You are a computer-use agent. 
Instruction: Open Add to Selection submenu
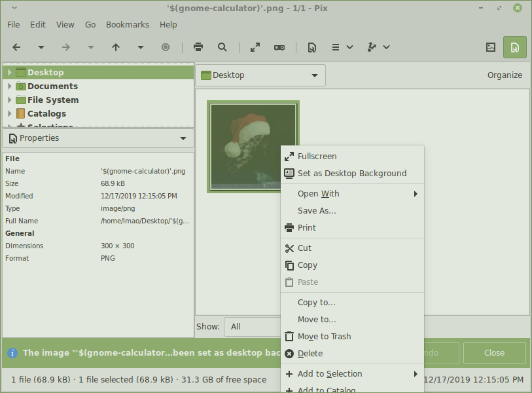pos(353,373)
